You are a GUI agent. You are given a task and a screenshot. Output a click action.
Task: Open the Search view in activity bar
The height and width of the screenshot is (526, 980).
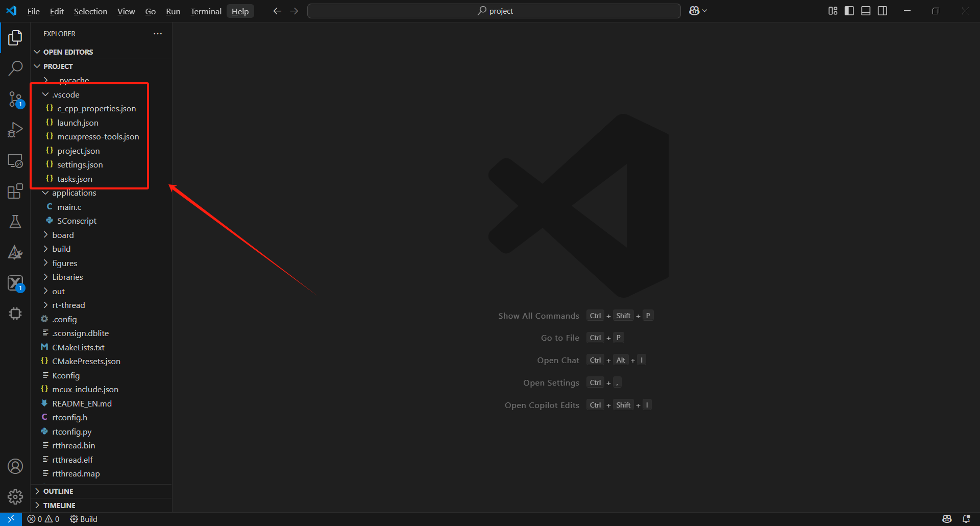coord(15,68)
